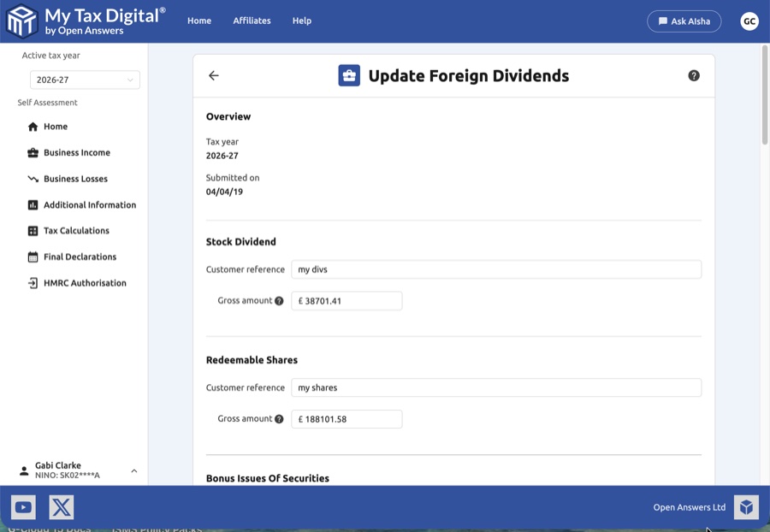770x532 pixels.
Task: Select Home in the sidebar navigation
Action: tap(56, 127)
